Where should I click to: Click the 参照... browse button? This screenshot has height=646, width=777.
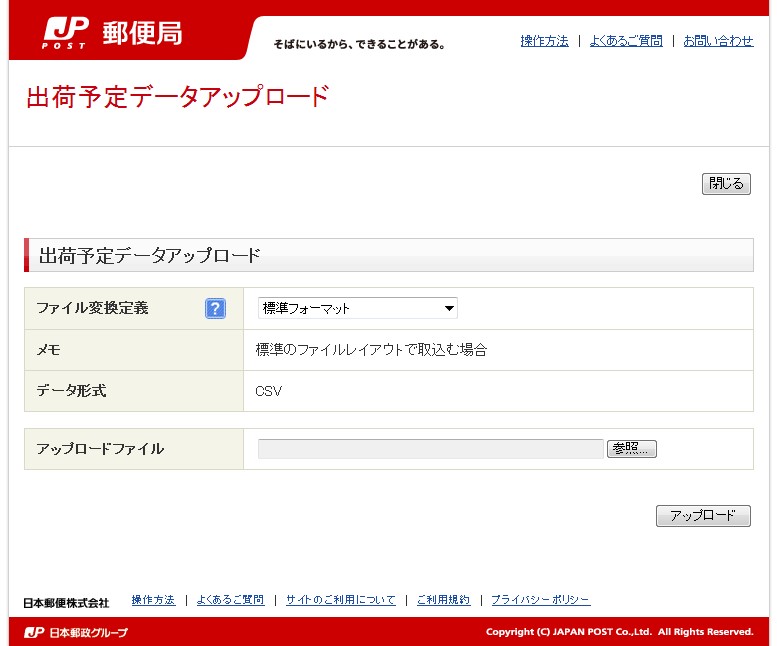click(631, 449)
